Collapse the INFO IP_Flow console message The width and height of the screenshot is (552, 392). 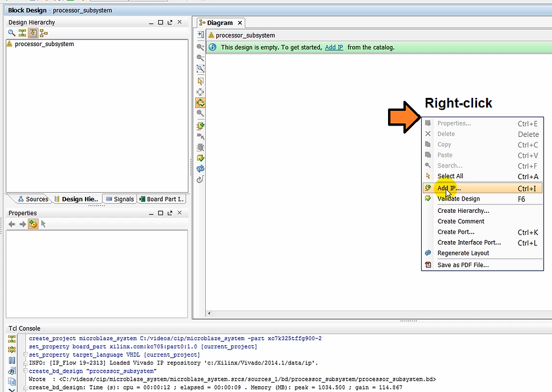(24, 363)
